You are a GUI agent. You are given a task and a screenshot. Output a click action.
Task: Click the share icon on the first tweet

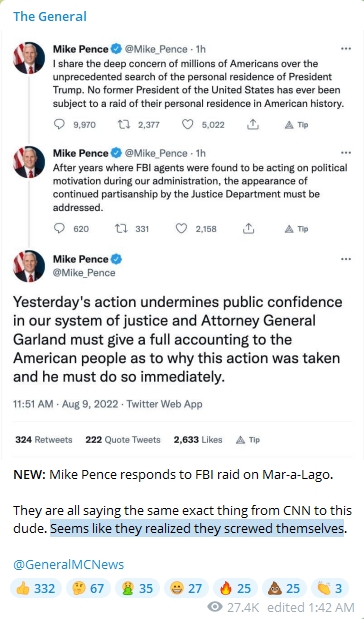(253, 125)
